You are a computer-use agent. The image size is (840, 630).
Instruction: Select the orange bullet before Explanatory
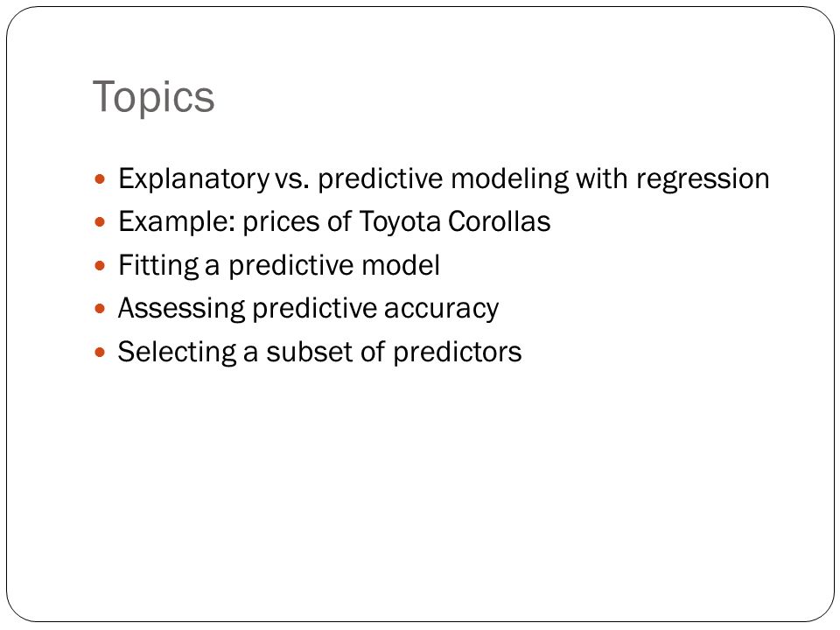[x=100, y=178]
